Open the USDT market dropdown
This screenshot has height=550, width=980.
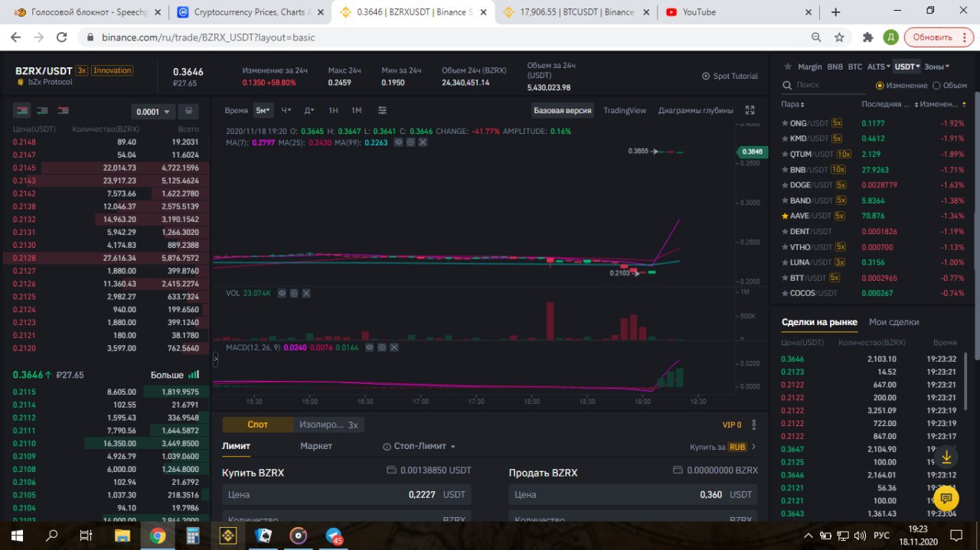pyautogui.click(x=907, y=67)
